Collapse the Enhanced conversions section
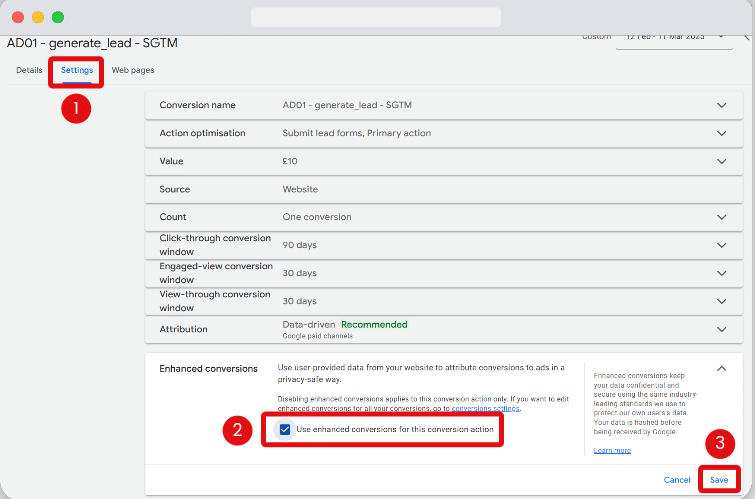 [x=721, y=368]
